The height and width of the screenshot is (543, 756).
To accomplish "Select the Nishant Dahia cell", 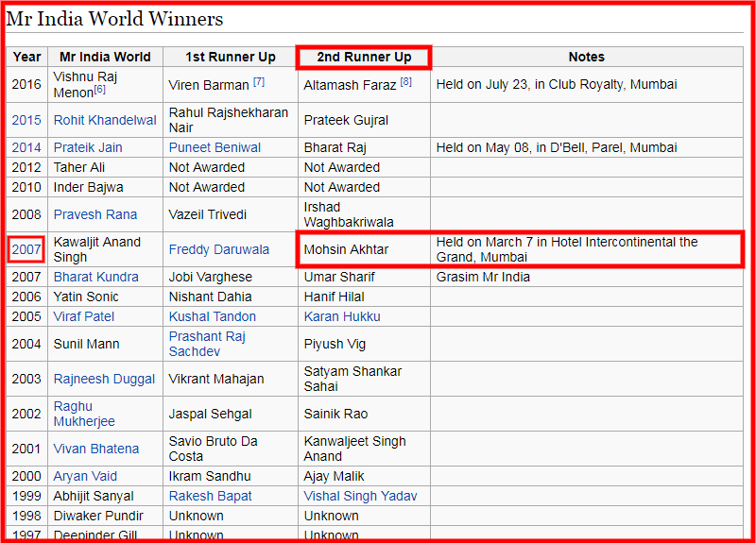I will (231, 297).
